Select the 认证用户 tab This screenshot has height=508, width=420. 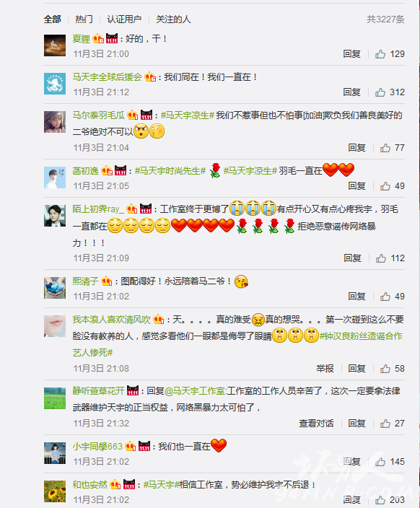pyautogui.click(x=124, y=19)
